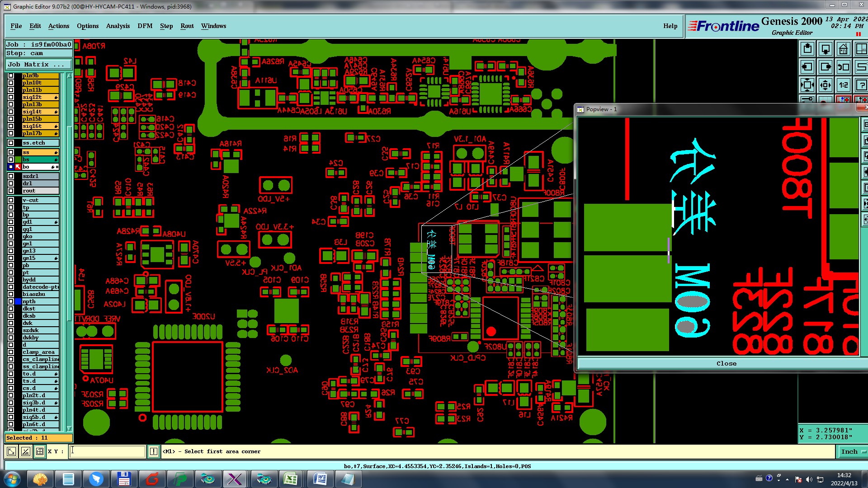Click the previous zoom (undo view) icon

pyautogui.click(x=844, y=67)
